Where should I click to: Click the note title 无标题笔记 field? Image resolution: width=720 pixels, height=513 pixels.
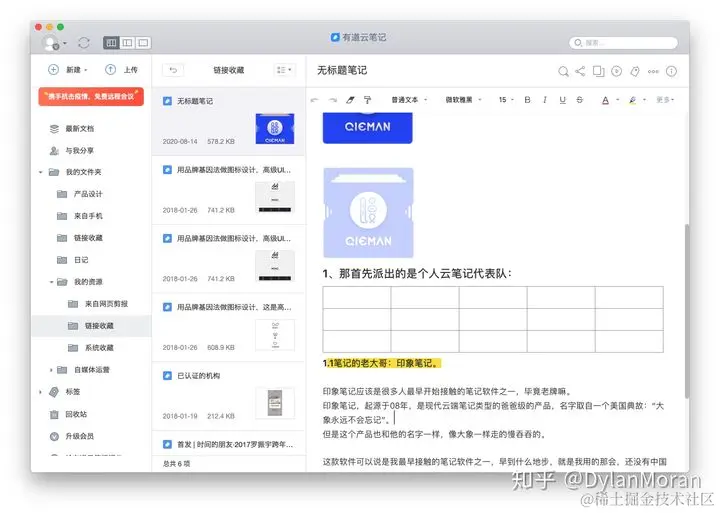342,70
